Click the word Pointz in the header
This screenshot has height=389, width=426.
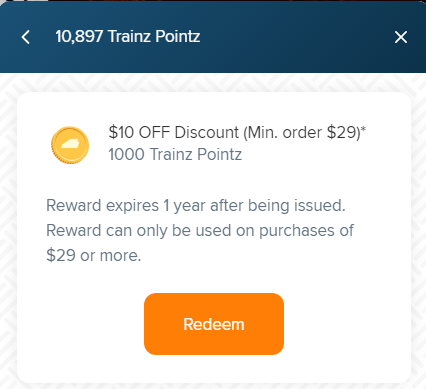pos(178,36)
